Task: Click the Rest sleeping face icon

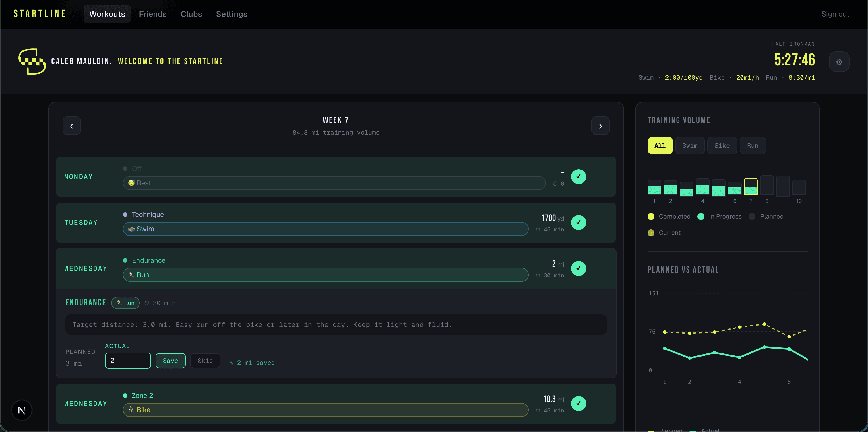Action: pyautogui.click(x=131, y=183)
